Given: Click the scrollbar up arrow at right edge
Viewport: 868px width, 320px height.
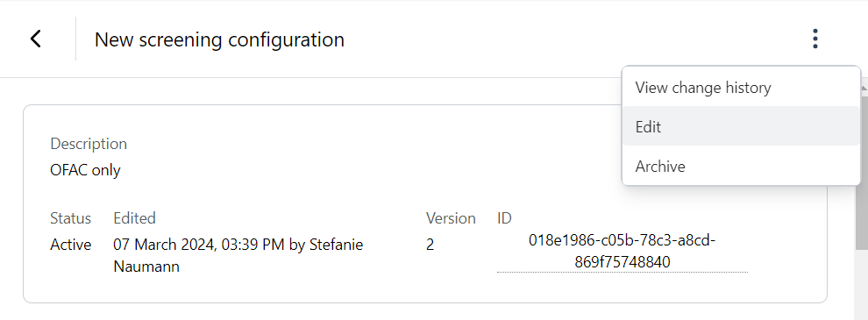Looking at the screenshot, I should 862,86.
